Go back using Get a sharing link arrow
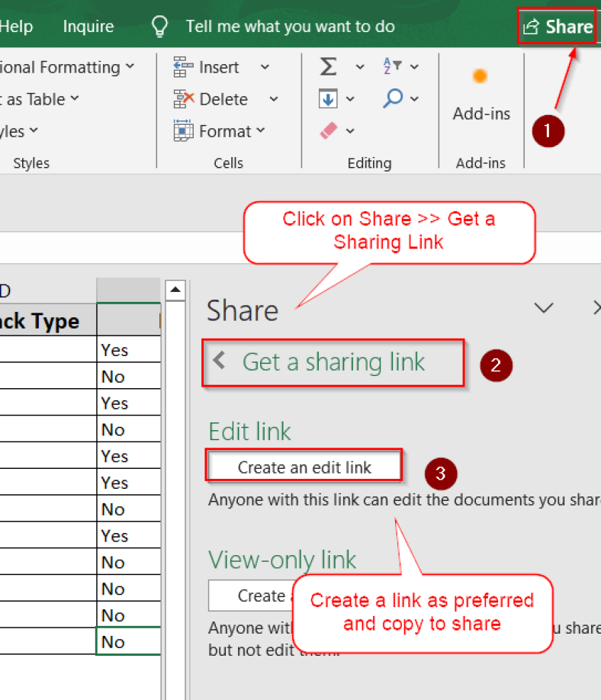 [220, 361]
